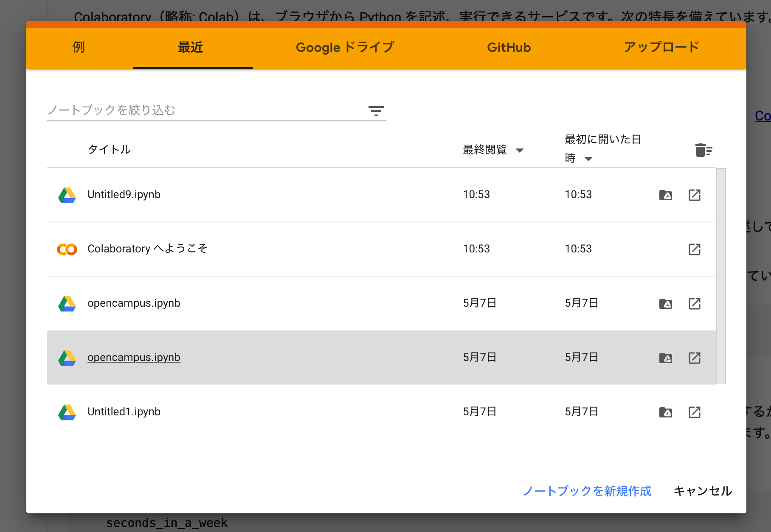
Task: Switch to the 例 tab
Action: pyautogui.click(x=79, y=47)
